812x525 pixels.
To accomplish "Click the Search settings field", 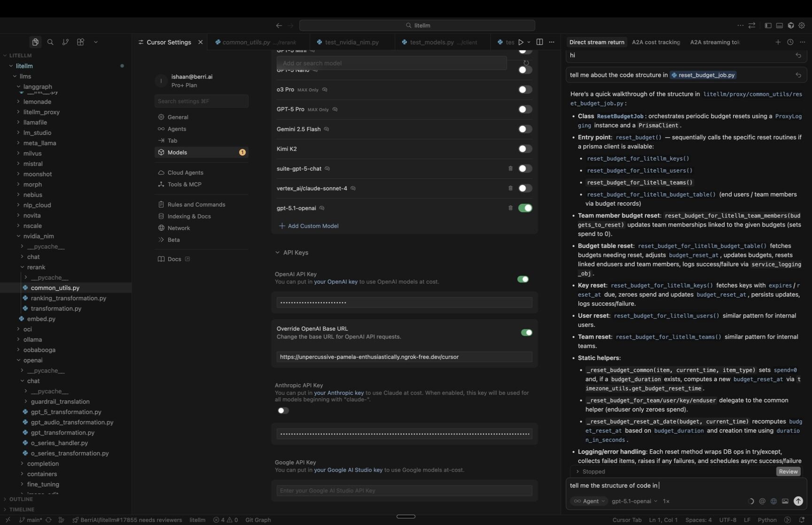I will 201,101.
